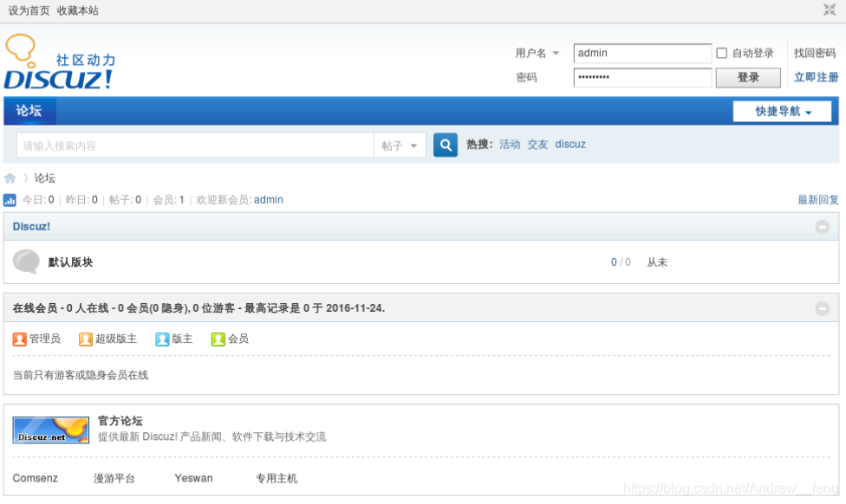Select the 论坛 navigation tab
Screen dimensions: 846x504
(x=29, y=111)
